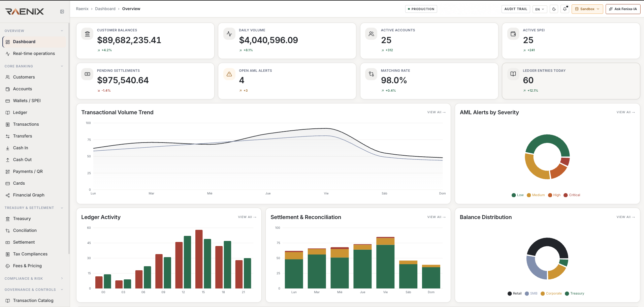Open Real-time operations in sidebar
The height and width of the screenshot is (307, 644).
click(34, 54)
